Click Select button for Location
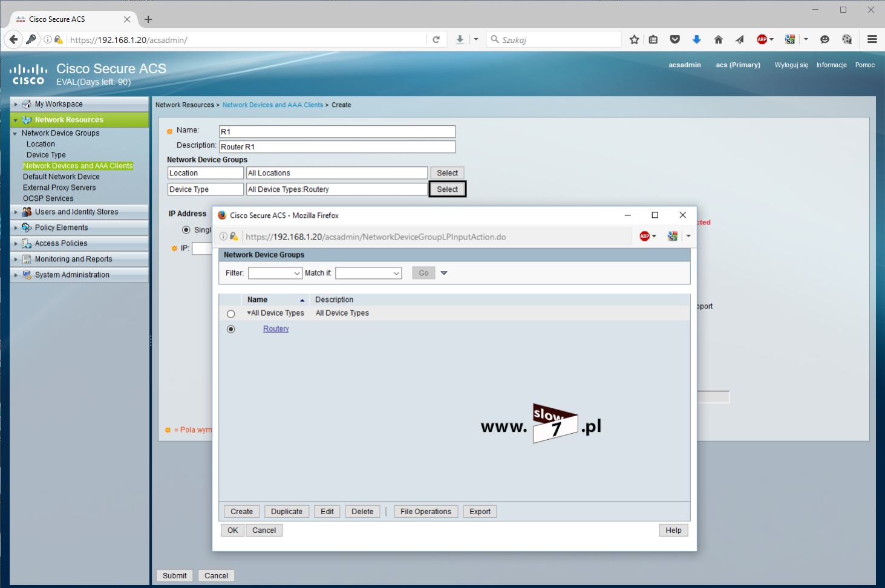 (448, 173)
